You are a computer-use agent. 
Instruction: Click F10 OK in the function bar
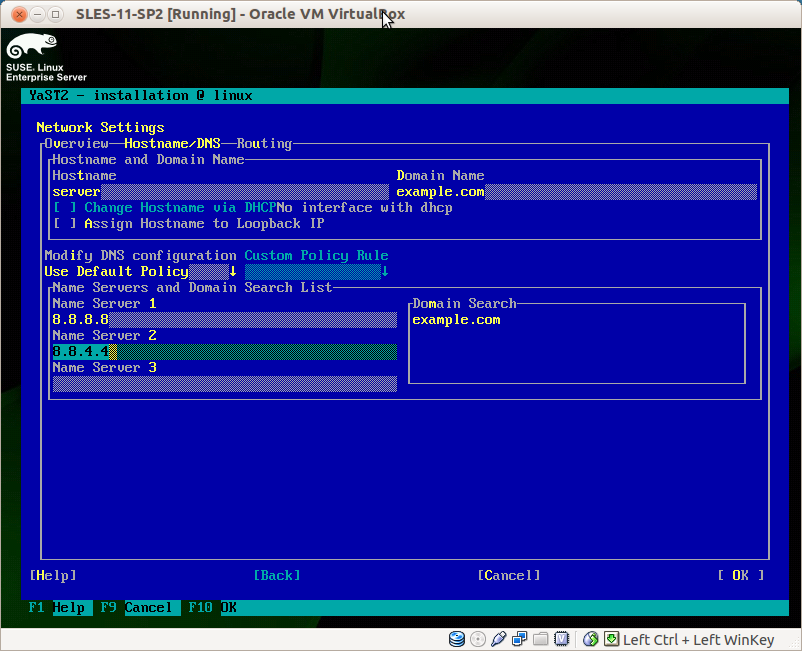pyautogui.click(x=212, y=608)
